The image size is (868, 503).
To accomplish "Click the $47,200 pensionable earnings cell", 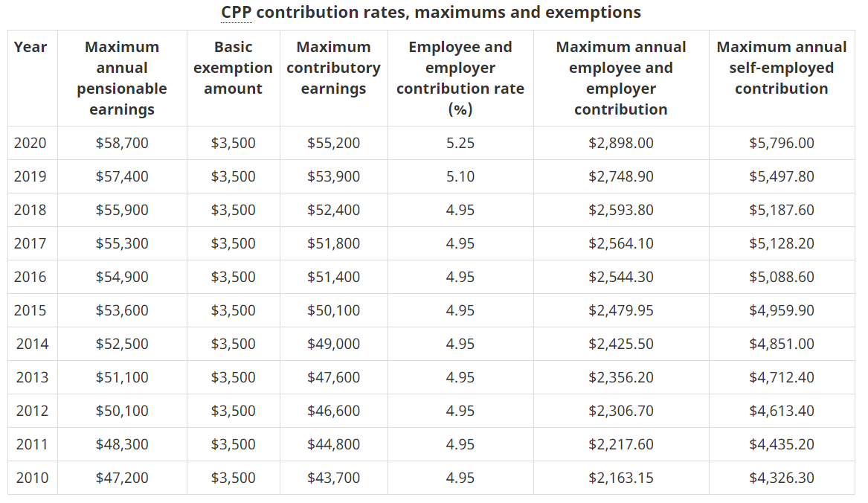I will pos(122,478).
